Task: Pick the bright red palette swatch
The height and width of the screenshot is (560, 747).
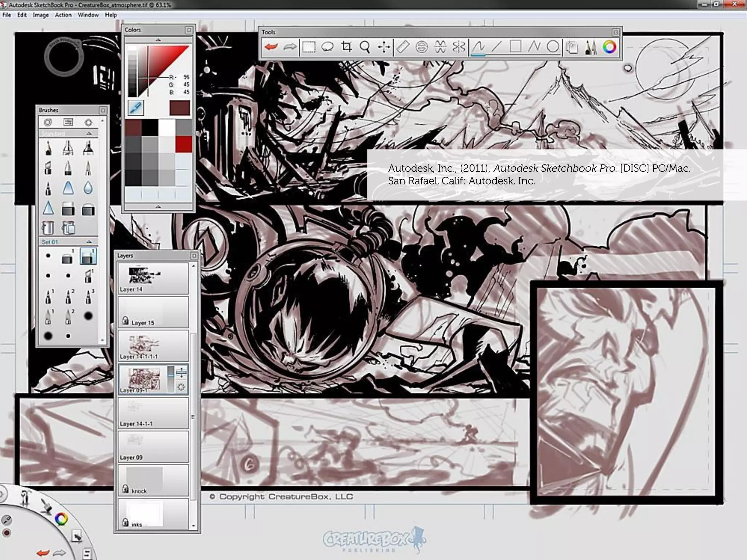Action: (183, 144)
